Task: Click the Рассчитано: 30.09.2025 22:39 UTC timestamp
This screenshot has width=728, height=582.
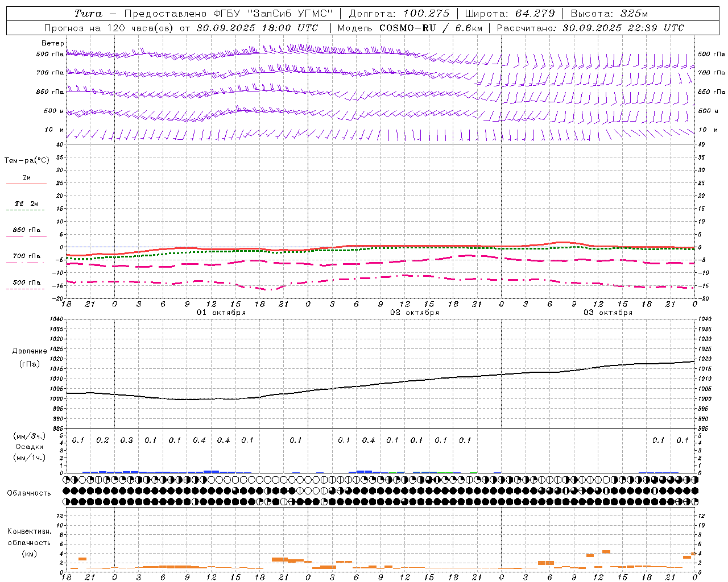Action: pyautogui.click(x=590, y=28)
